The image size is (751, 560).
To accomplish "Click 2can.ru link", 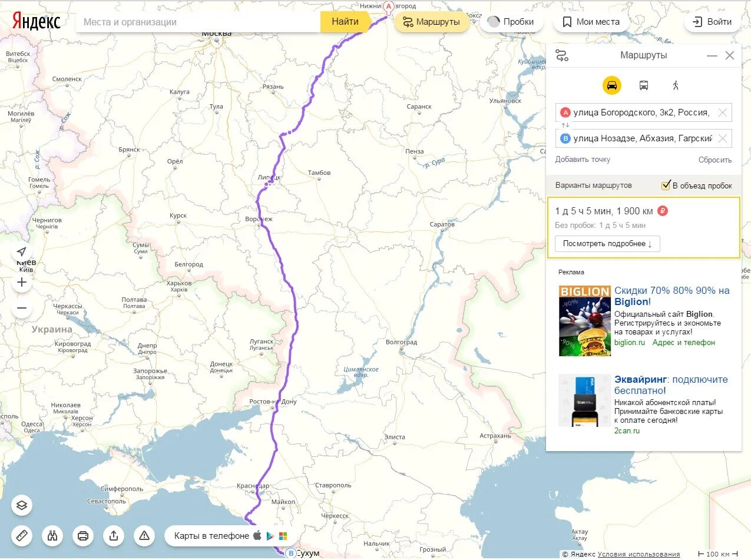I will coord(627,430).
